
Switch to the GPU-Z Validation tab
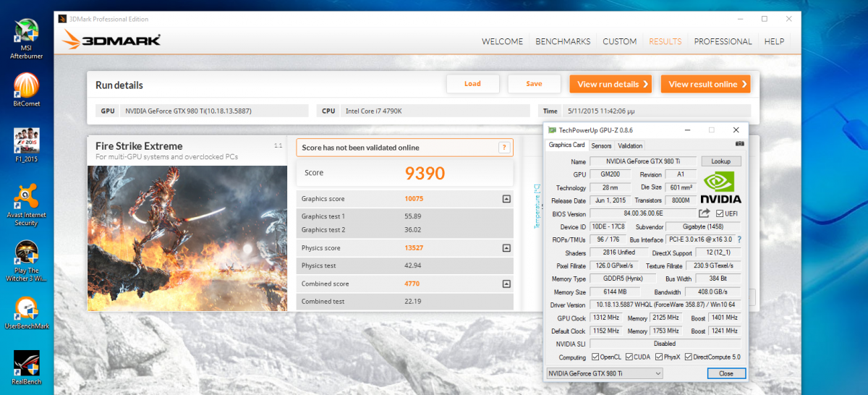pyautogui.click(x=630, y=145)
